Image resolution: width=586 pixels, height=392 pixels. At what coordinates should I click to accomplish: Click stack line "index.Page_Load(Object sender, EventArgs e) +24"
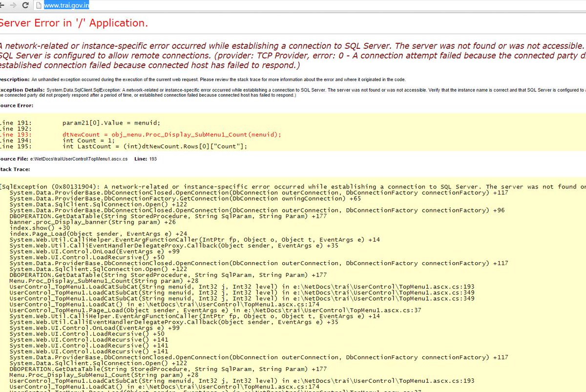[99, 234]
